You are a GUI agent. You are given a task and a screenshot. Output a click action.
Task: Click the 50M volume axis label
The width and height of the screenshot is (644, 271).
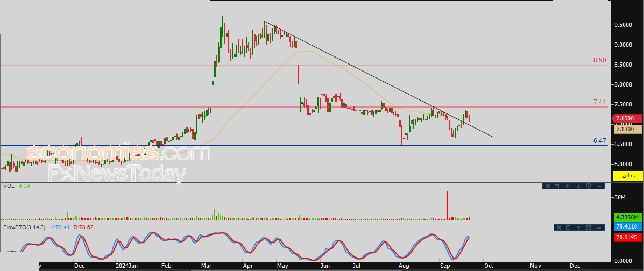pos(620,198)
